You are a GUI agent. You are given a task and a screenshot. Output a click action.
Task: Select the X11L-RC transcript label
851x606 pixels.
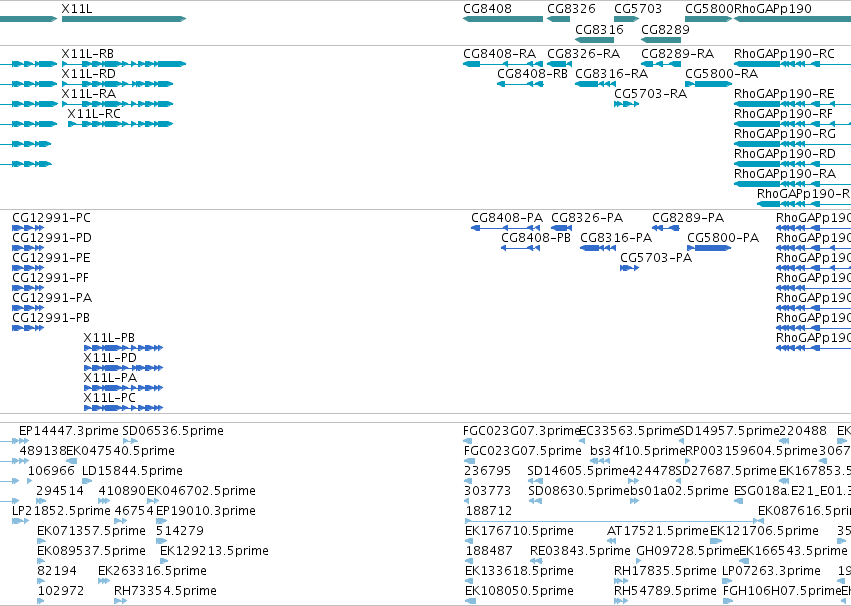[x=94, y=114]
